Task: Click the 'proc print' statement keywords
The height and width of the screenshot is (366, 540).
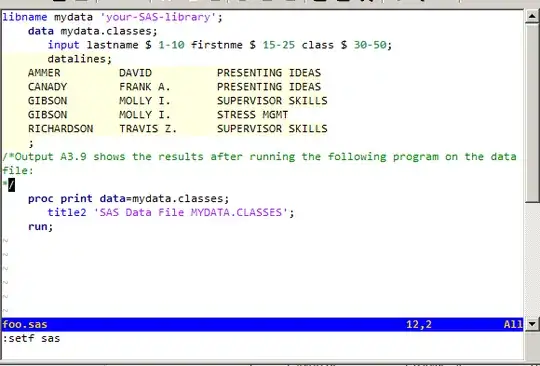Action: pos(60,199)
